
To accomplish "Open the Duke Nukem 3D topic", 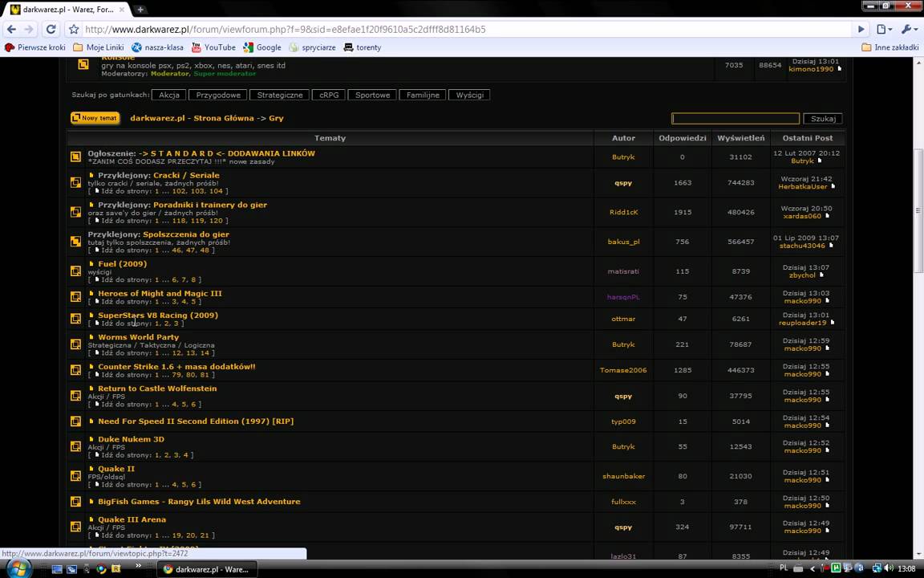I will click(x=131, y=439).
